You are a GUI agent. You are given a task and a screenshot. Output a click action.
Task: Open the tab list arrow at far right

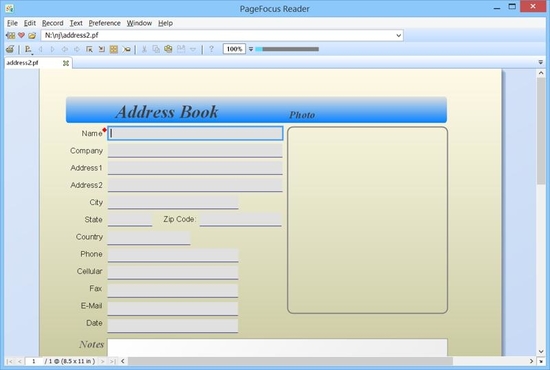(x=541, y=62)
